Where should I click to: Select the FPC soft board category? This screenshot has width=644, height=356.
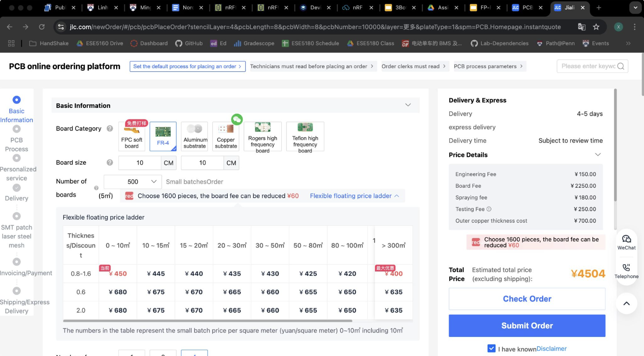click(132, 137)
